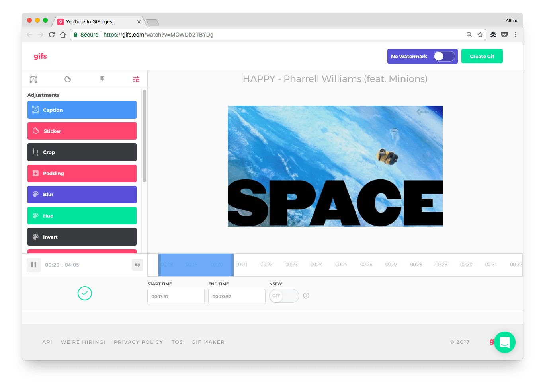
Task: Add a Caption adjustment
Action: pyautogui.click(x=82, y=110)
